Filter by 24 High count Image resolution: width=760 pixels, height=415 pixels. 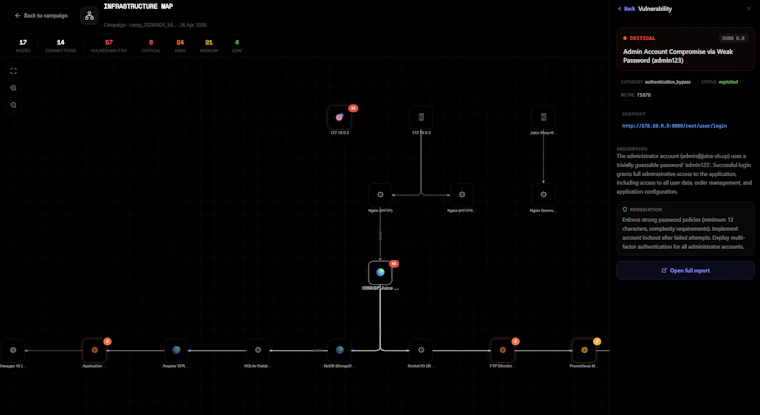180,46
